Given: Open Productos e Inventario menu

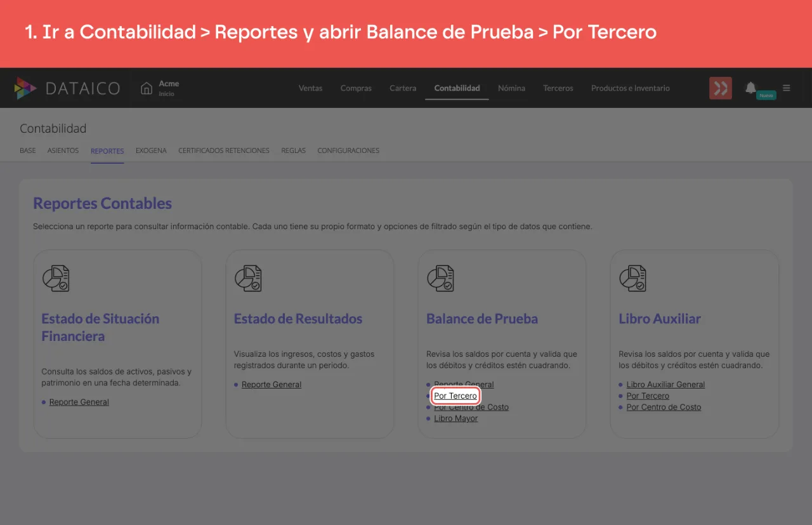Looking at the screenshot, I should click(x=631, y=88).
